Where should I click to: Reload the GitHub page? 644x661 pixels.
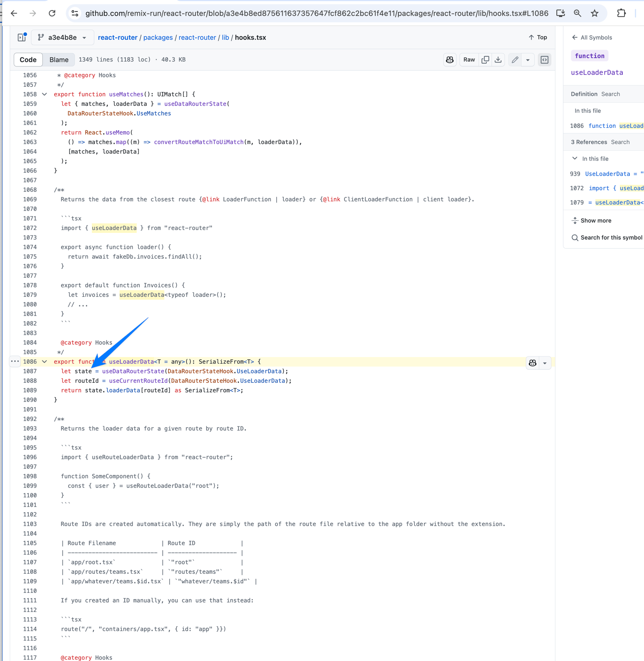coord(52,14)
